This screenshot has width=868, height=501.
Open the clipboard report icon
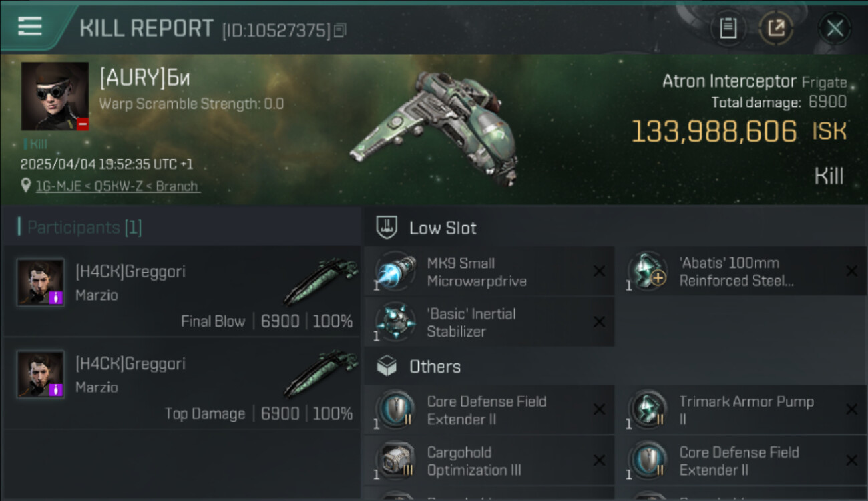pos(728,28)
